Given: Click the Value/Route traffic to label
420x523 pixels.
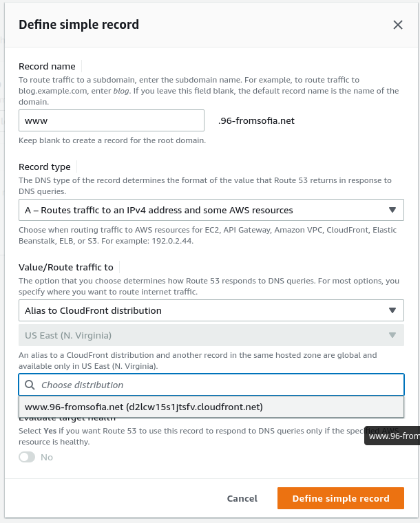Looking at the screenshot, I should click(x=66, y=266).
